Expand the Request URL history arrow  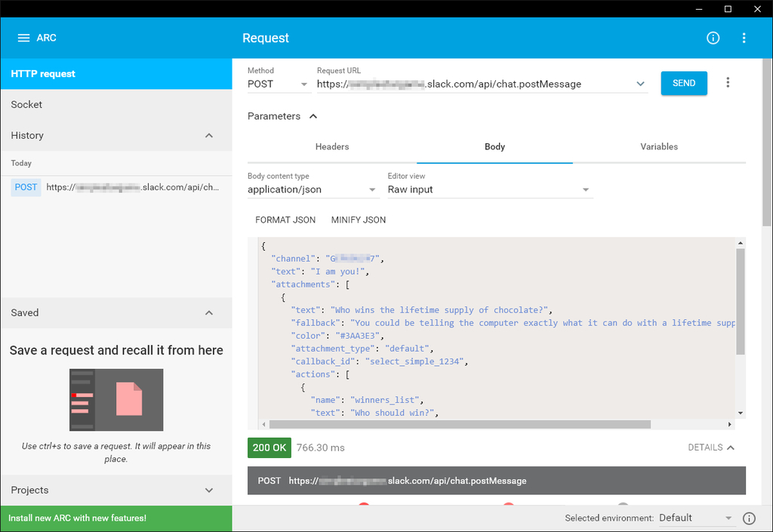click(640, 84)
